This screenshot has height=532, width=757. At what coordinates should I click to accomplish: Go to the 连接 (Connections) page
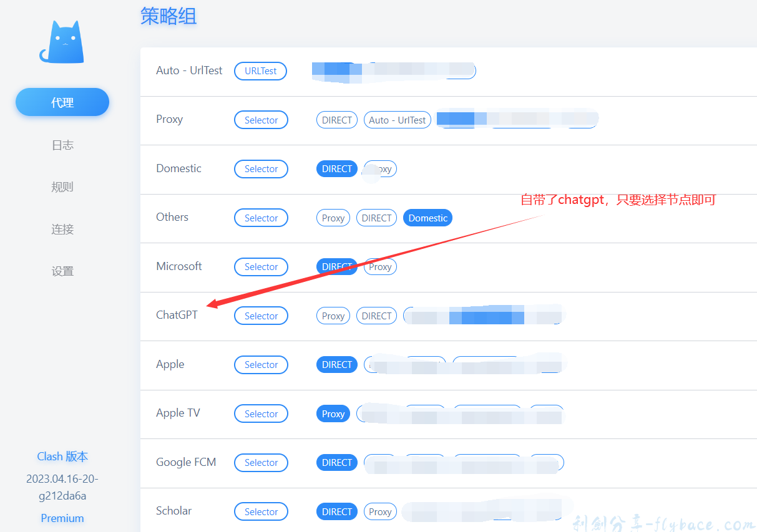62,229
